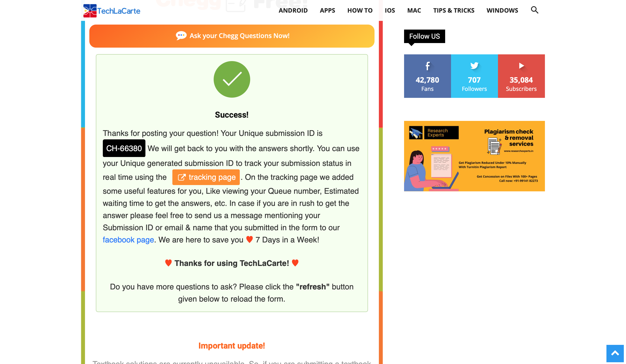This screenshot has width=626, height=364.
Task: Click the Facebook icon in Follow US section
Action: 427,65
